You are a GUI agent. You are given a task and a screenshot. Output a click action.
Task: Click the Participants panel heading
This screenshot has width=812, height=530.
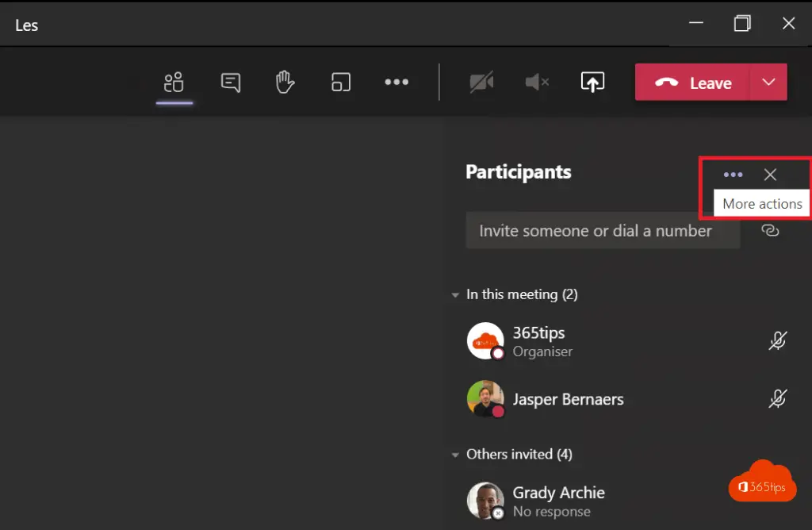(x=519, y=172)
